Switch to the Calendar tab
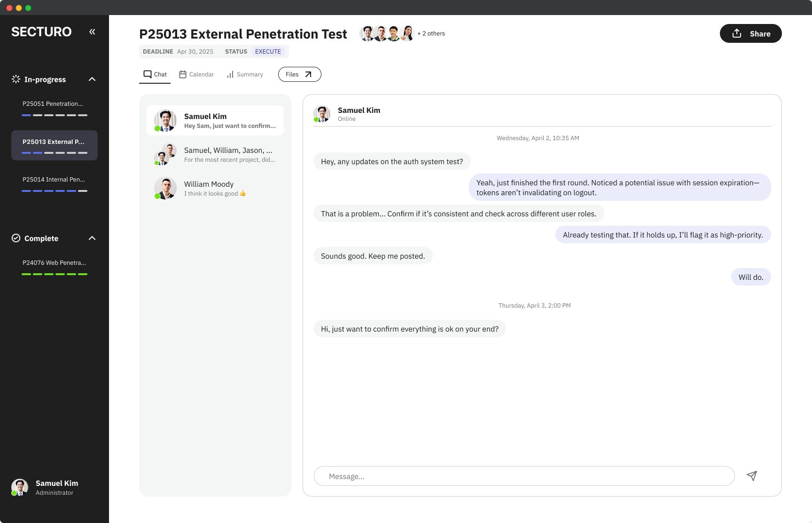Image resolution: width=812 pixels, height=523 pixels. point(196,74)
